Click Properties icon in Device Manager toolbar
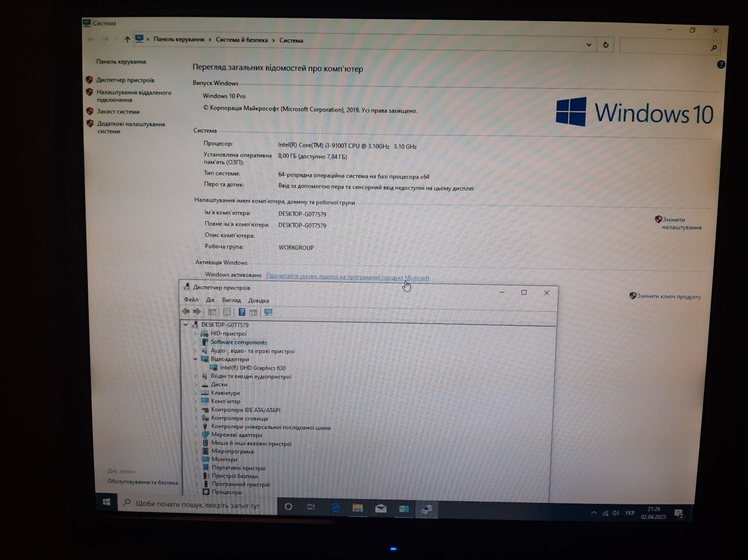The image size is (748, 560). click(x=227, y=312)
